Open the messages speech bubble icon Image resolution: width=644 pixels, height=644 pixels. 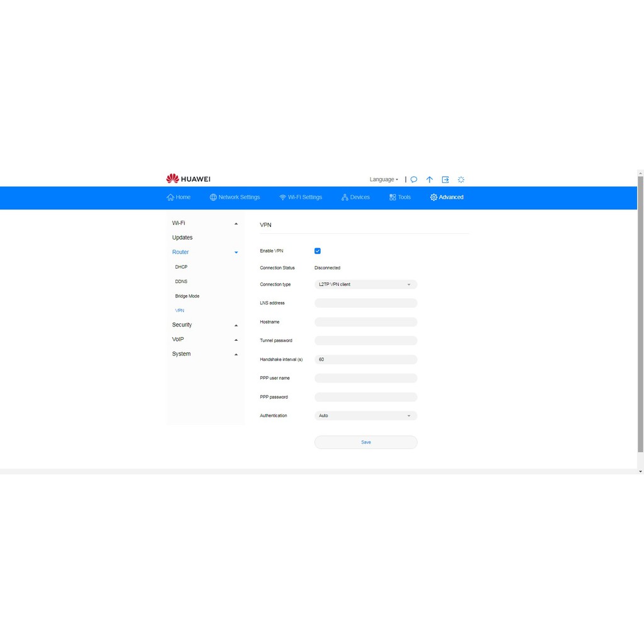point(414,179)
